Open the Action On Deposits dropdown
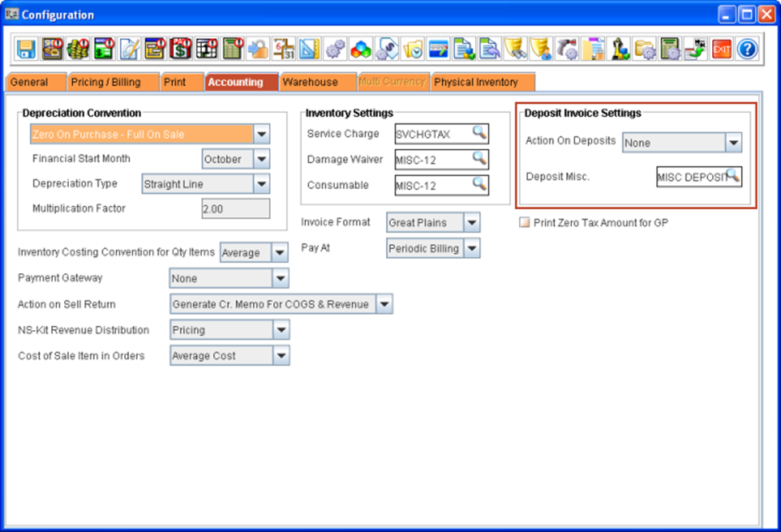The width and height of the screenshot is (781, 532). (733, 143)
